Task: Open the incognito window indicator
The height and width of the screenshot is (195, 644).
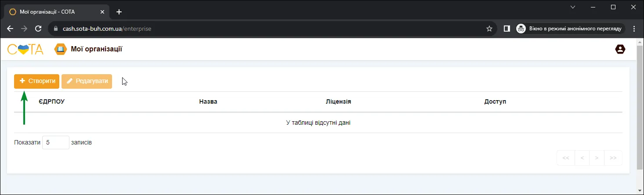Action: (571, 29)
